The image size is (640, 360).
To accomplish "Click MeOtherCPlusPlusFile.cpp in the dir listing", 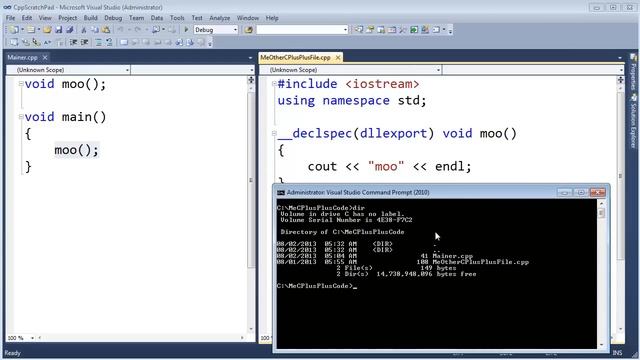I will (480, 262).
